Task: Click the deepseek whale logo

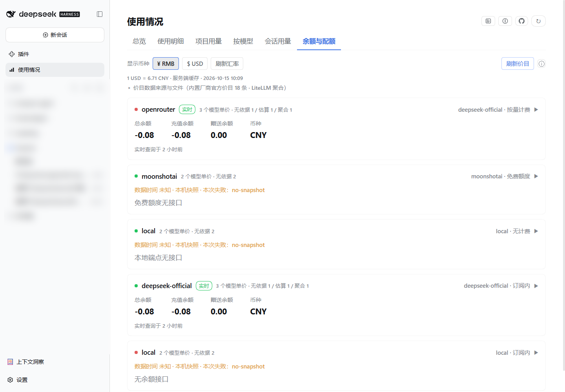Action: 11,14
